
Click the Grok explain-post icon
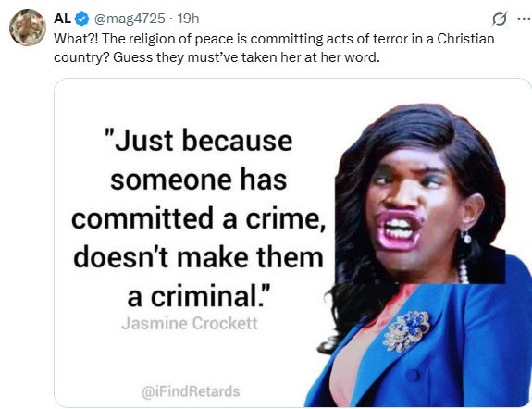coord(500,19)
